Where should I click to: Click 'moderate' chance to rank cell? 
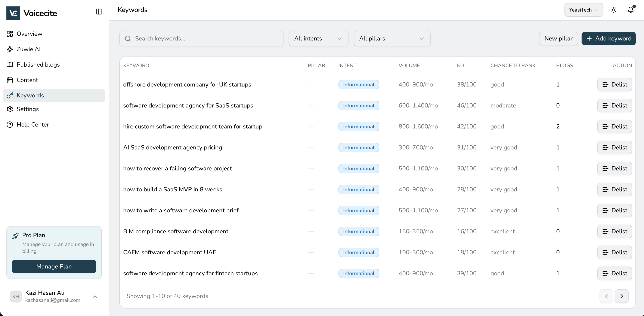(503, 106)
